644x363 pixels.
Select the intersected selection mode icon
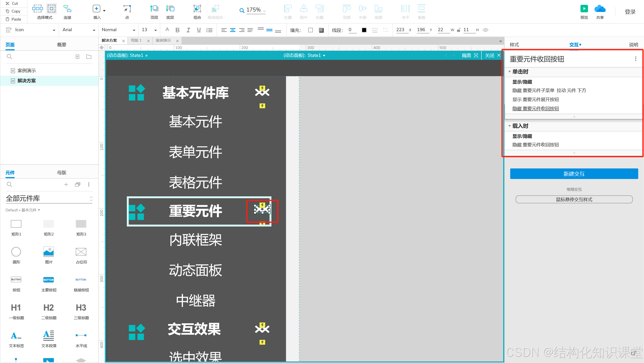pos(37,9)
